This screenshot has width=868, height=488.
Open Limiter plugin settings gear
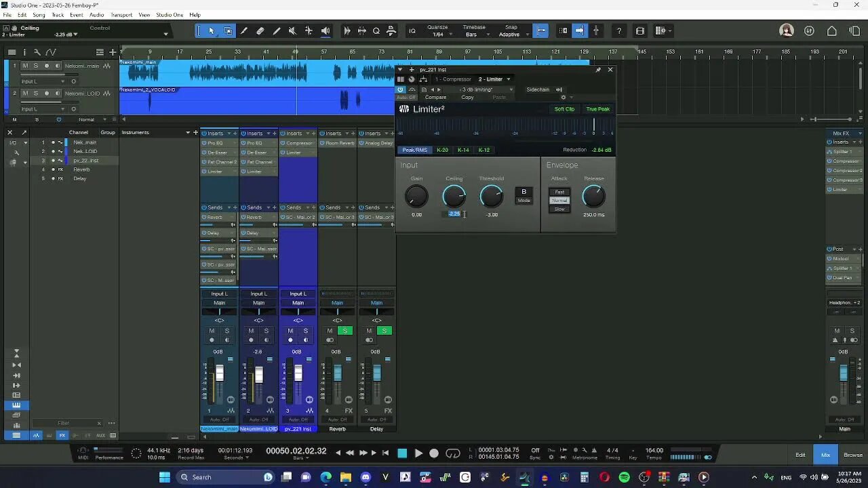563,98
